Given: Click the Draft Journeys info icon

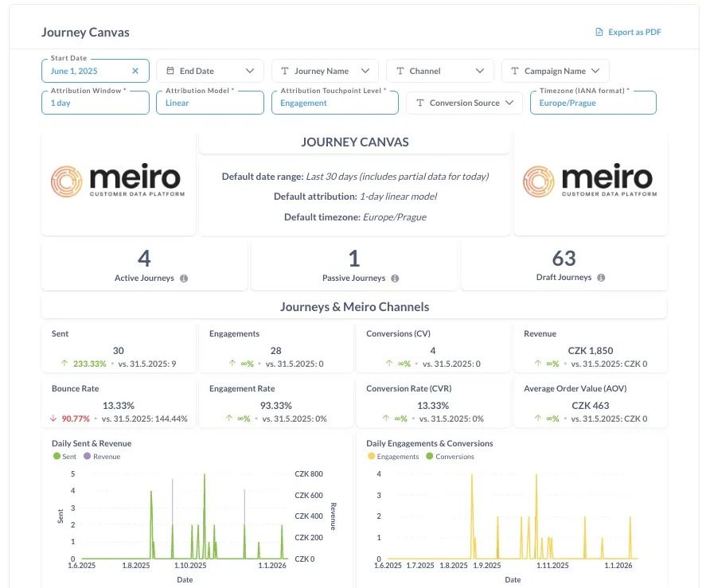Looking at the screenshot, I should click(x=601, y=278).
